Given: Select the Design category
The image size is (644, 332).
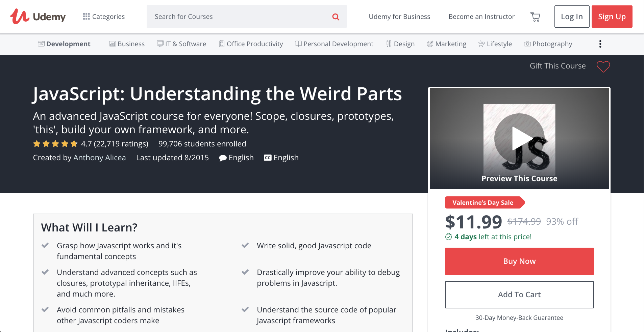Looking at the screenshot, I should pyautogui.click(x=400, y=44).
